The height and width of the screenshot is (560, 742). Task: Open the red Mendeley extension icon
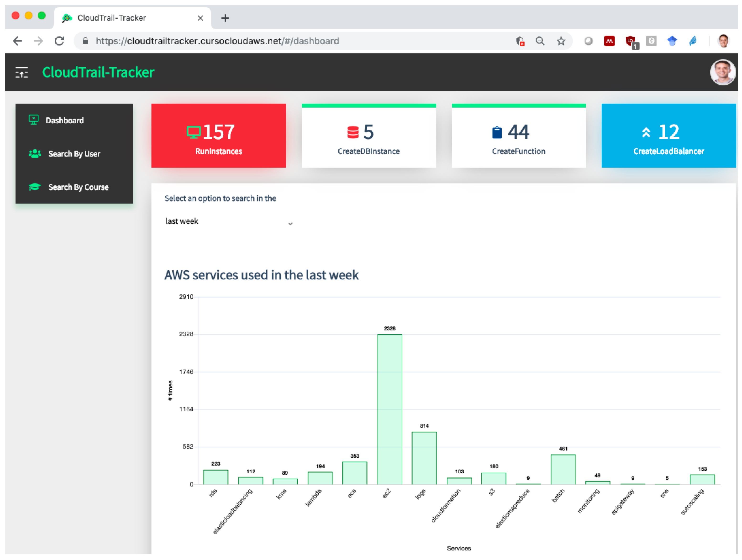coord(609,41)
